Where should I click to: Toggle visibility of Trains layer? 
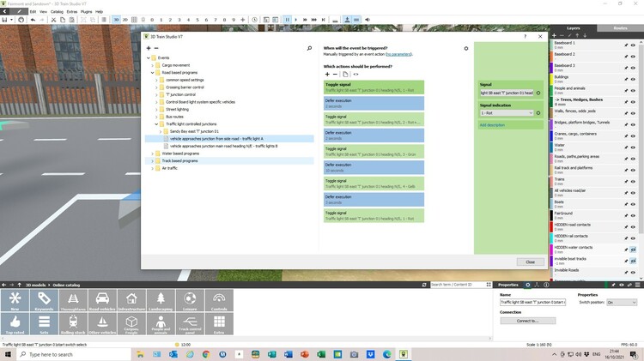[633, 181]
